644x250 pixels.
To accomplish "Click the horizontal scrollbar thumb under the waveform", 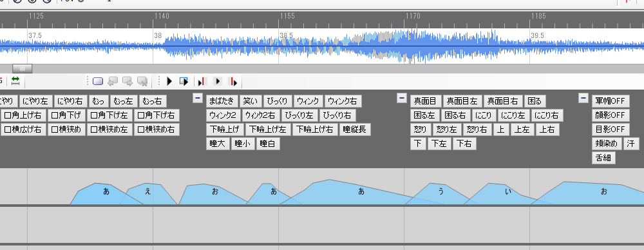I will click(22, 69).
